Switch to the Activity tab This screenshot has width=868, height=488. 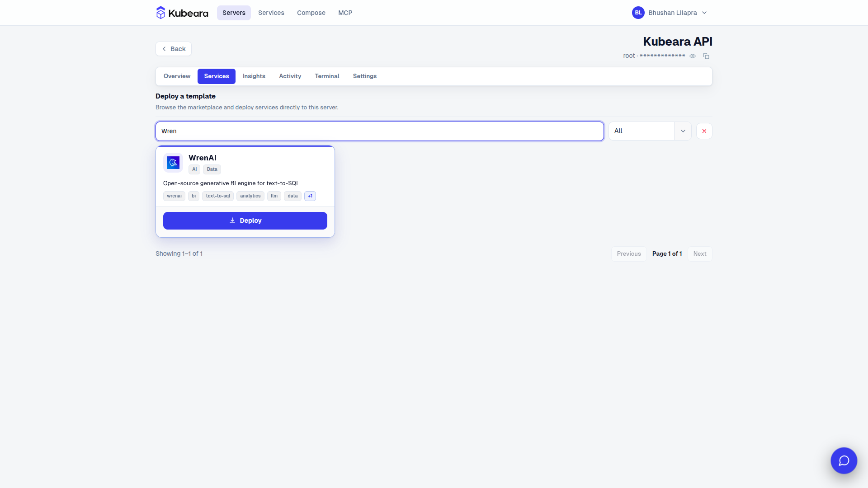pos(290,76)
